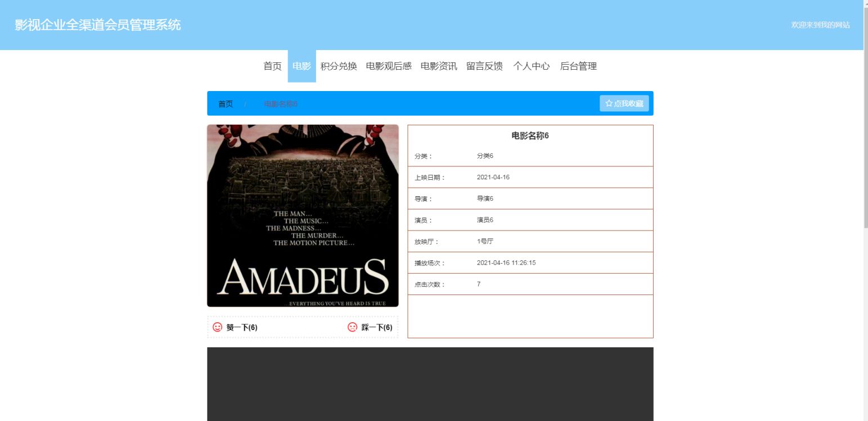Go to 个人中心
The image size is (868, 421).
[531, 66]
